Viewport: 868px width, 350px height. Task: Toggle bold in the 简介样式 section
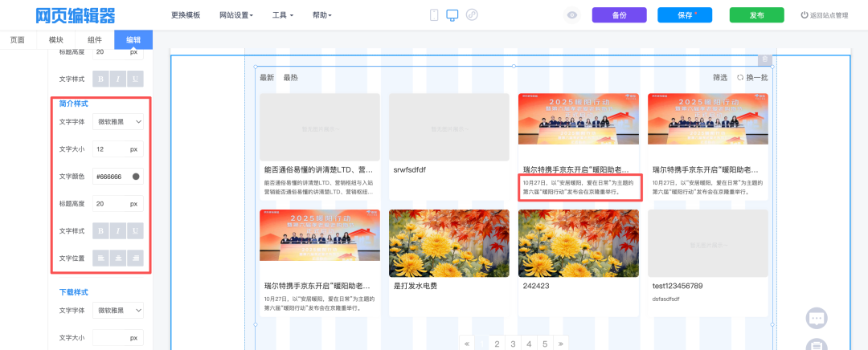(x=100, y=231)
